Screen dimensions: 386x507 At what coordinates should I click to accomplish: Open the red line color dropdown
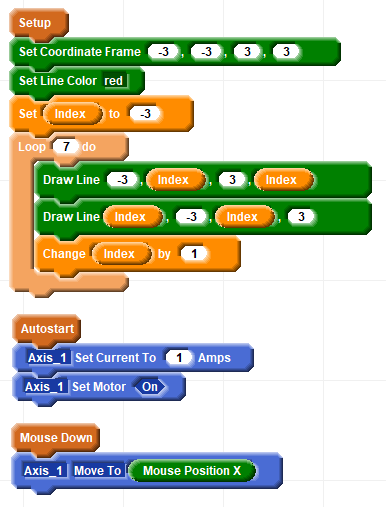pyautogui.click(x=114, y=81)
